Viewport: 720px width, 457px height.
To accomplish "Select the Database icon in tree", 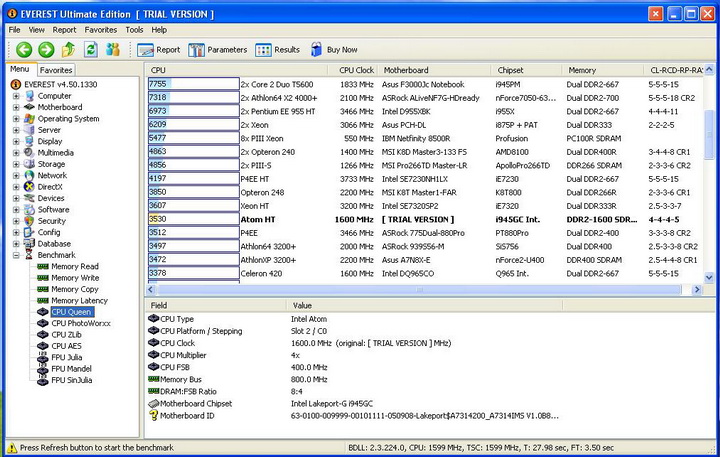I will [29, 243].
